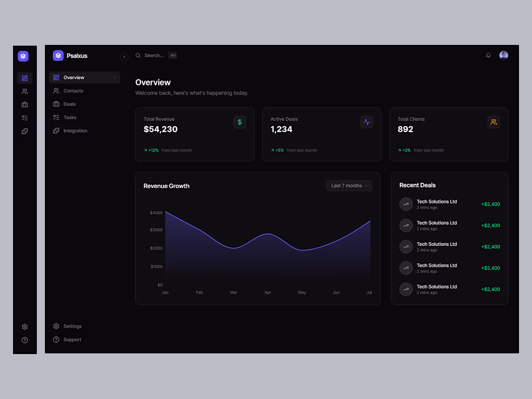The width and height of the screenshot is (532, 399).
Task: Open Contacts via the people icon
Action: click(x=25, y=91)
